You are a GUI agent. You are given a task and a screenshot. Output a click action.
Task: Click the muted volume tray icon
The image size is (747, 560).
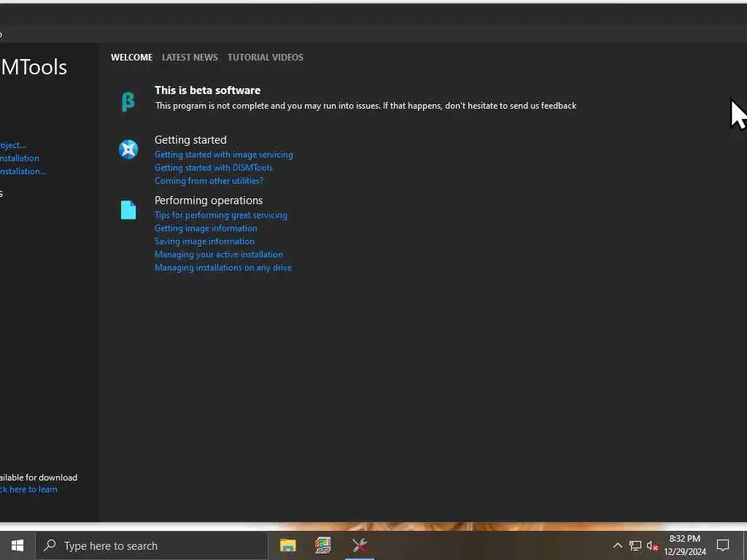click(652, 545)
